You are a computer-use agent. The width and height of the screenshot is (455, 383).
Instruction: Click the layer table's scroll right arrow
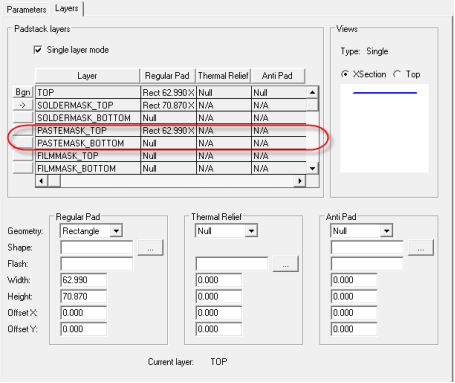[300, 181]
